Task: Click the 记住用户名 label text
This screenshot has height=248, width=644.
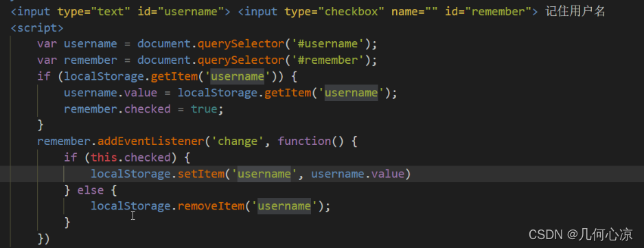Action: [575, 12]
